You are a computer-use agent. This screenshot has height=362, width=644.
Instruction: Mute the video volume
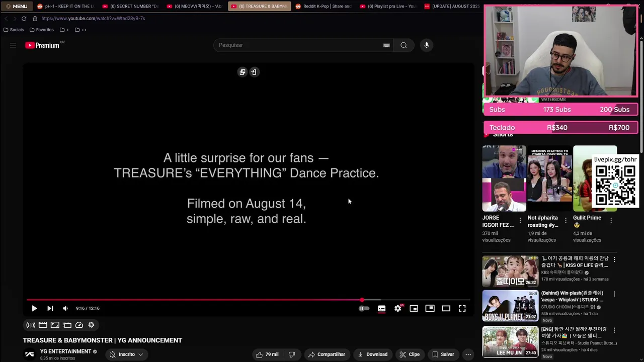pos(65,308)
